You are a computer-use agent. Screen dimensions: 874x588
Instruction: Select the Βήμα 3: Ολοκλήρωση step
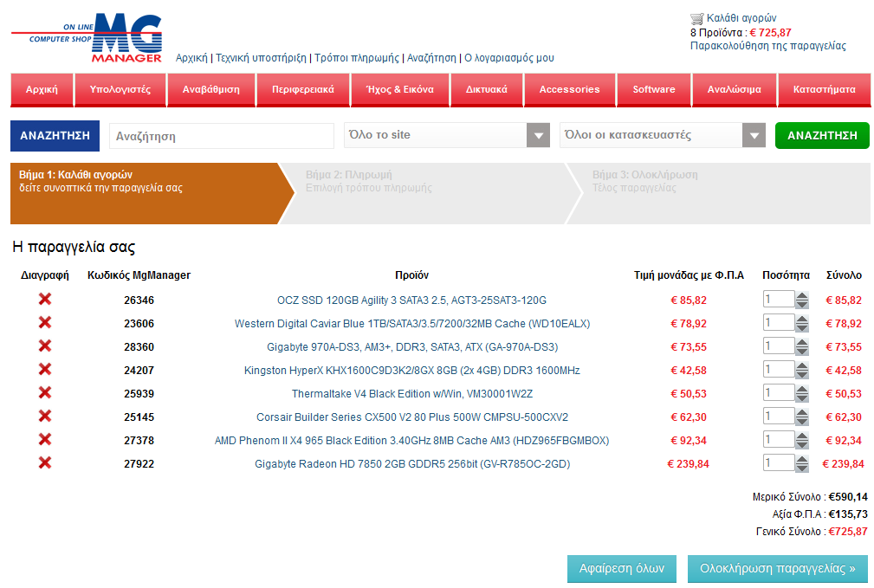click(719, 193)
